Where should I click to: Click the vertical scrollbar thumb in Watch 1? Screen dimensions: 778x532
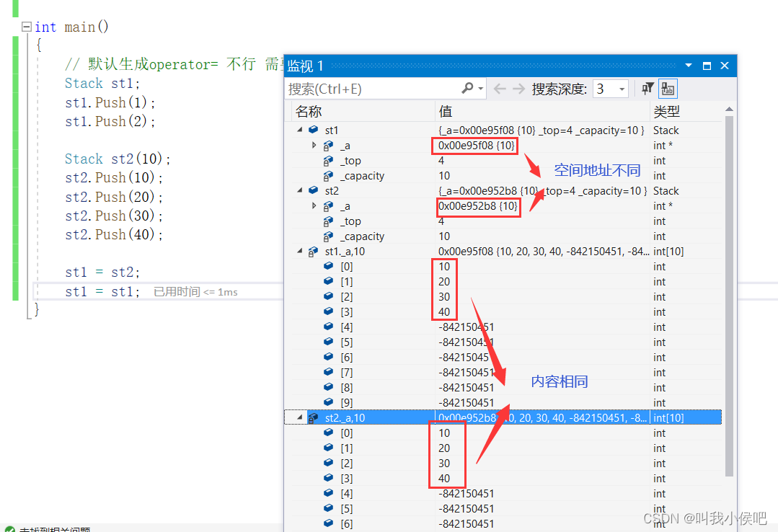pos(729,296)
